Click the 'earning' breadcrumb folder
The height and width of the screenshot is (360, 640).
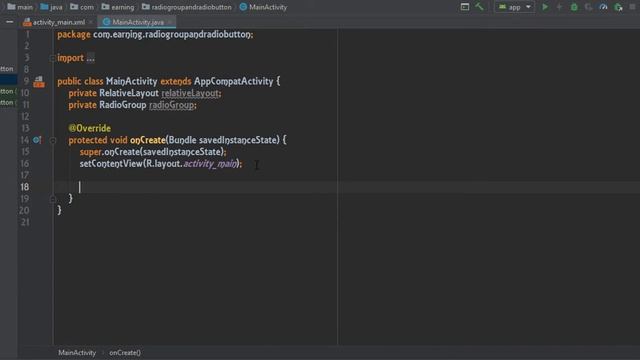pos(118,7)
